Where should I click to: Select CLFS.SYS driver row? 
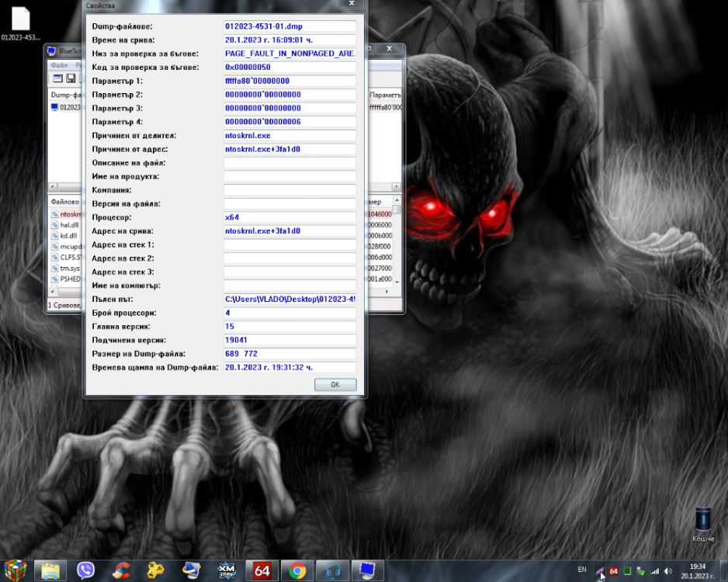click(71, 257)
